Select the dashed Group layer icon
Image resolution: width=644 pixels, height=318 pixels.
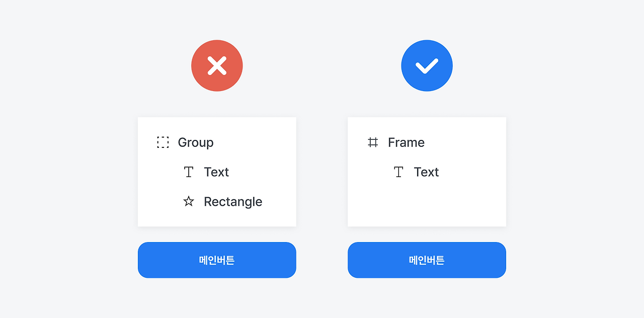tap(163, 142)
